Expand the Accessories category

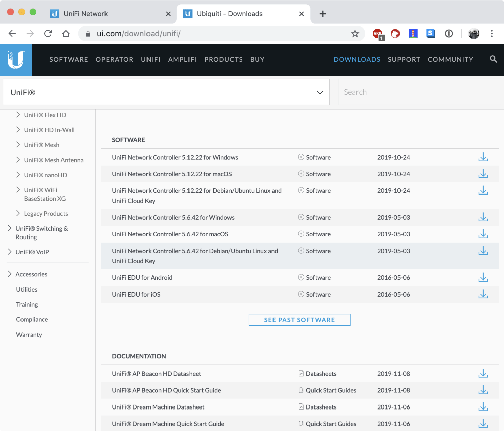click(x=10, y=274)
